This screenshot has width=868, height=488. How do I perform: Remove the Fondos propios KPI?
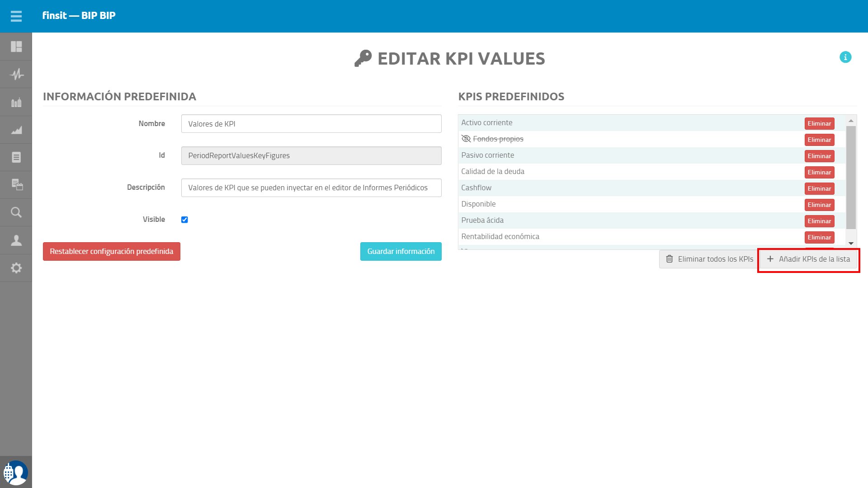[819, 140]
